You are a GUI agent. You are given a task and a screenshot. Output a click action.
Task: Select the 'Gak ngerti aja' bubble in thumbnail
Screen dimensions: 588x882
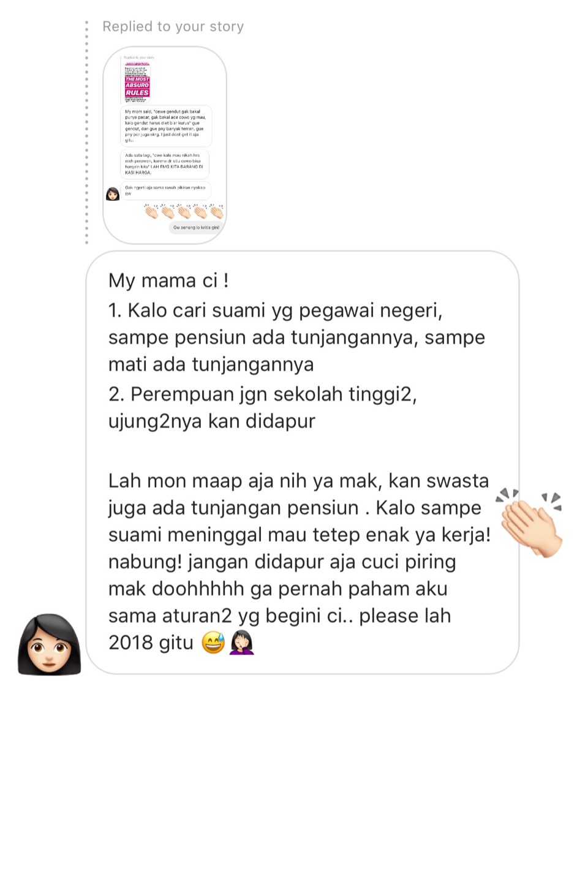point(166,190)
